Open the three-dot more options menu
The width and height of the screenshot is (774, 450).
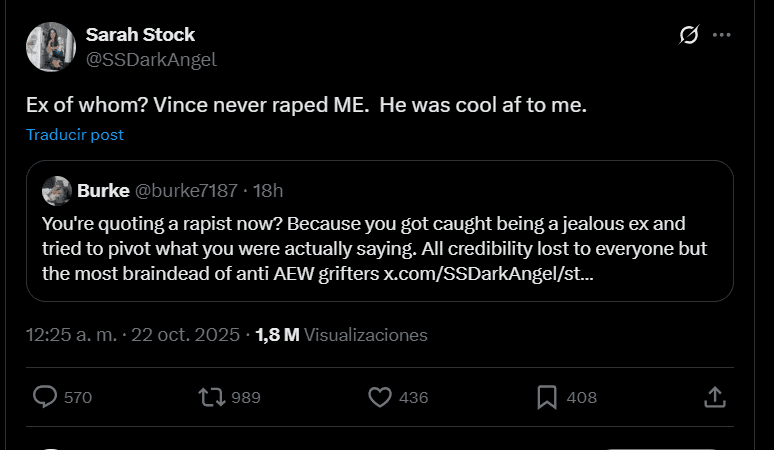pos(722,36)
